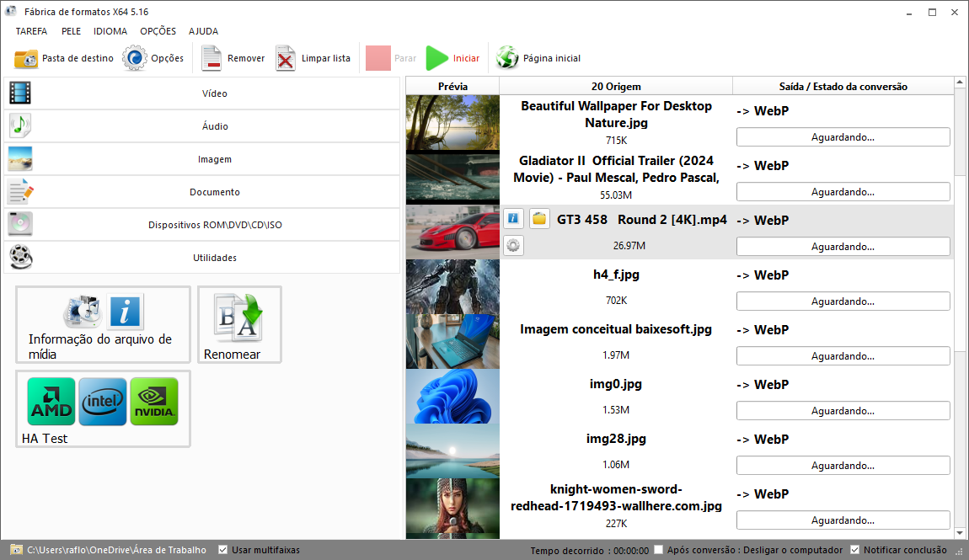Run the HA Test hardware tool

coord(103,409)
